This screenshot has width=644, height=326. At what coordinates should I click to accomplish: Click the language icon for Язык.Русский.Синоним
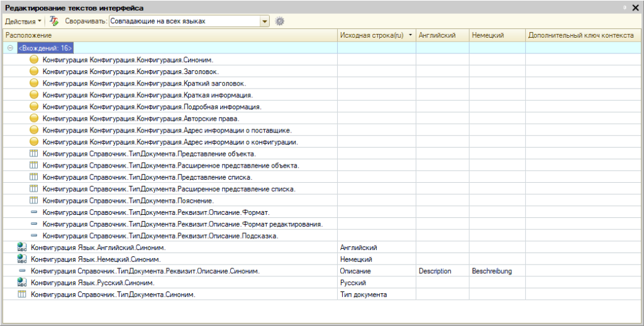22,283
